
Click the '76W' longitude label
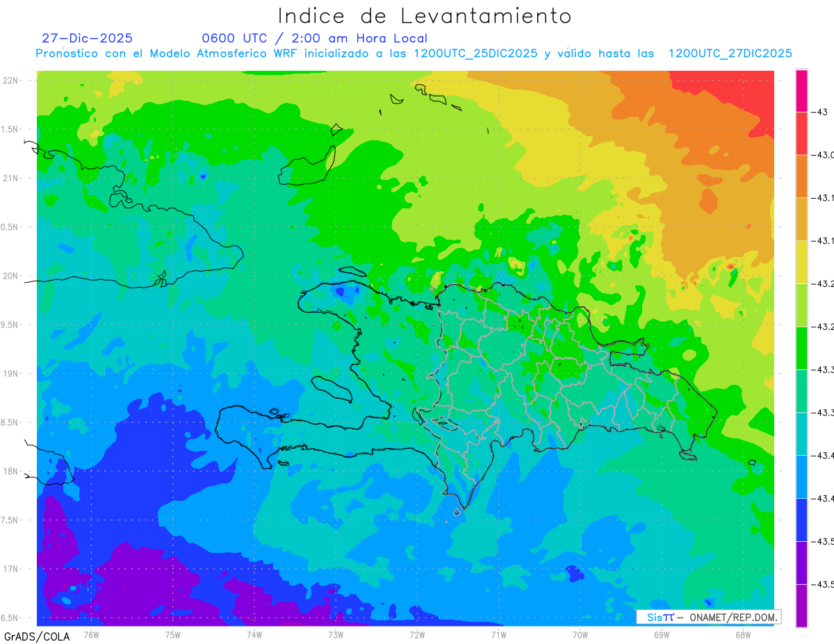point(90,634)
